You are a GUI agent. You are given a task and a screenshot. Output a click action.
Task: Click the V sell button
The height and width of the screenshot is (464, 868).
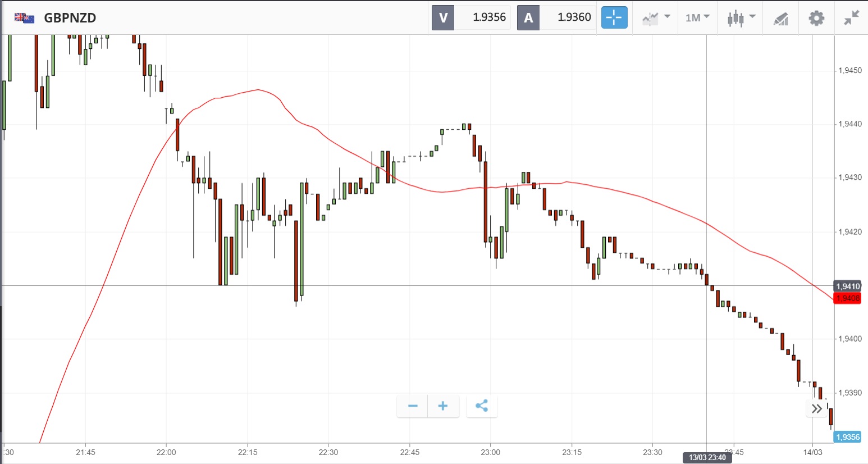(x=443, y=17)
